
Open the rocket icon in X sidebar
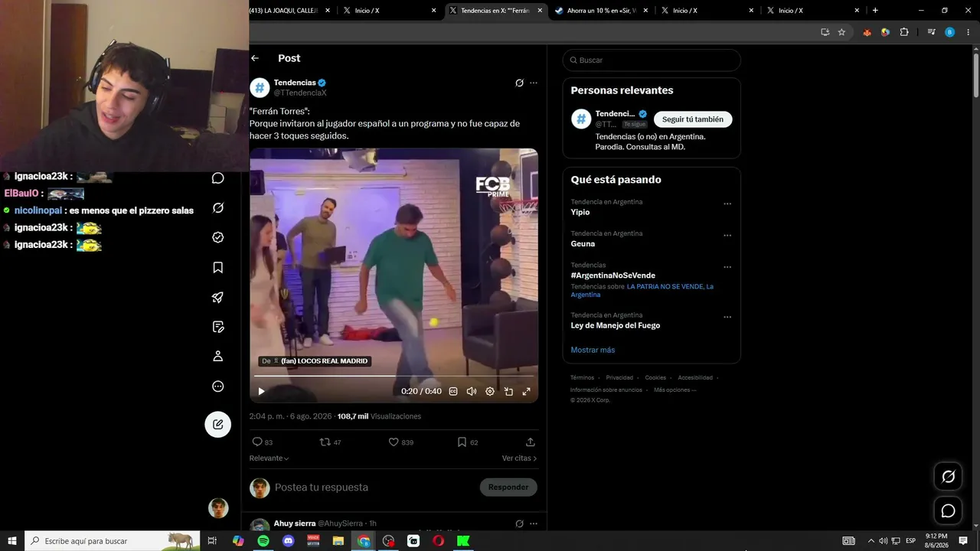click(x=218, y=297)
